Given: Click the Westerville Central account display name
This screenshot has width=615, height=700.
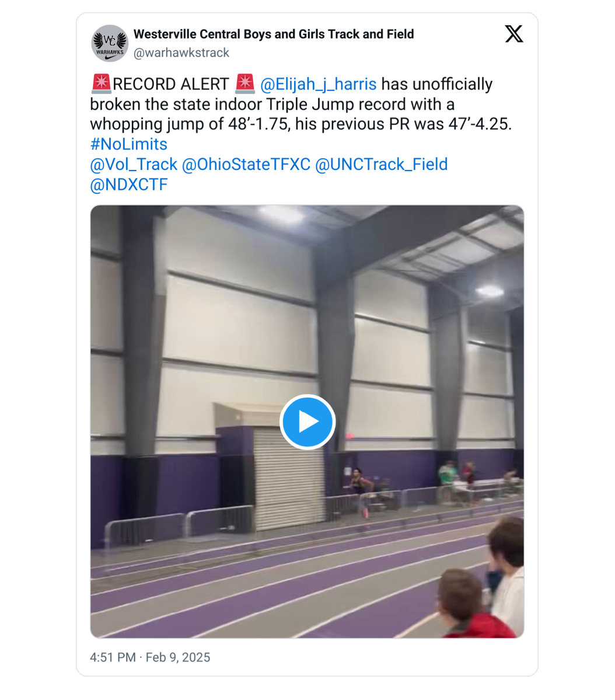Looking at the screenshot, I should 274,34.
